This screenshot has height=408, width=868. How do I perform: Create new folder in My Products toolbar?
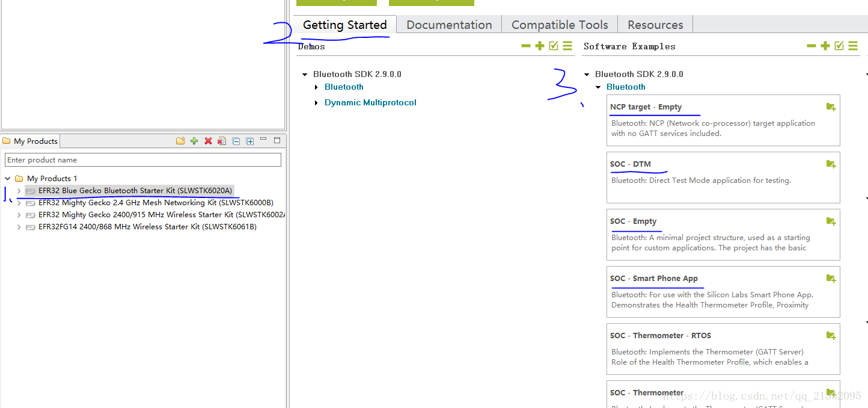point(180,141)
